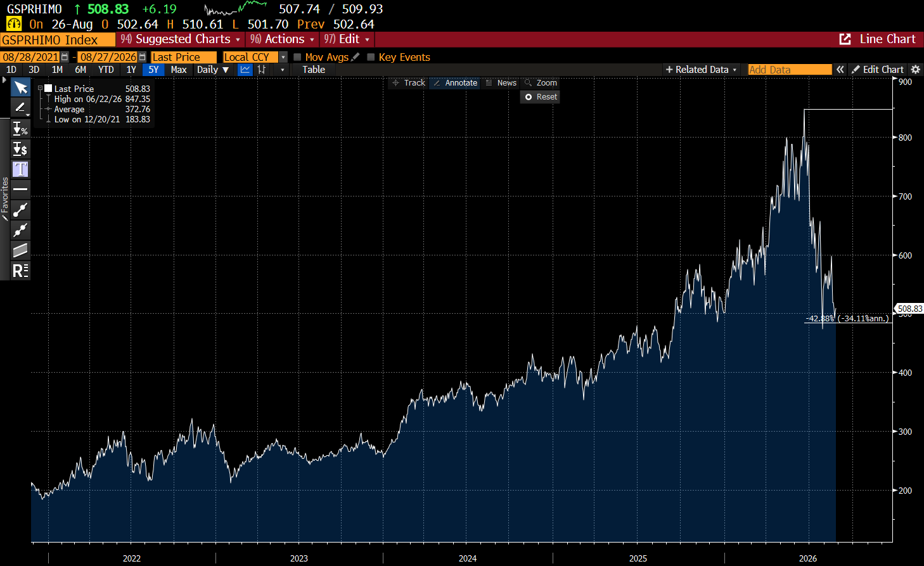Open Related Data dropdown

point(702,70)
